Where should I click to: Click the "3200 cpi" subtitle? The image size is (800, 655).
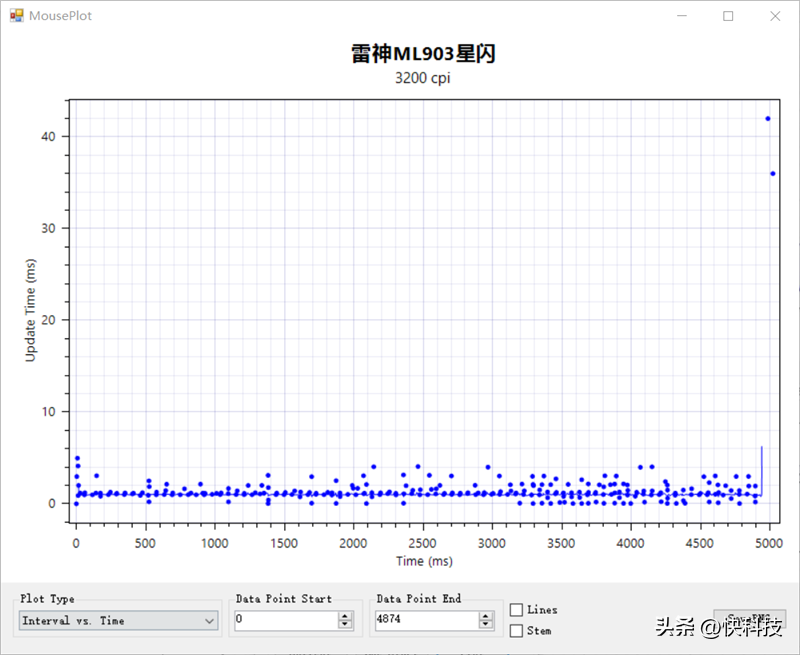tap(423, 78)
